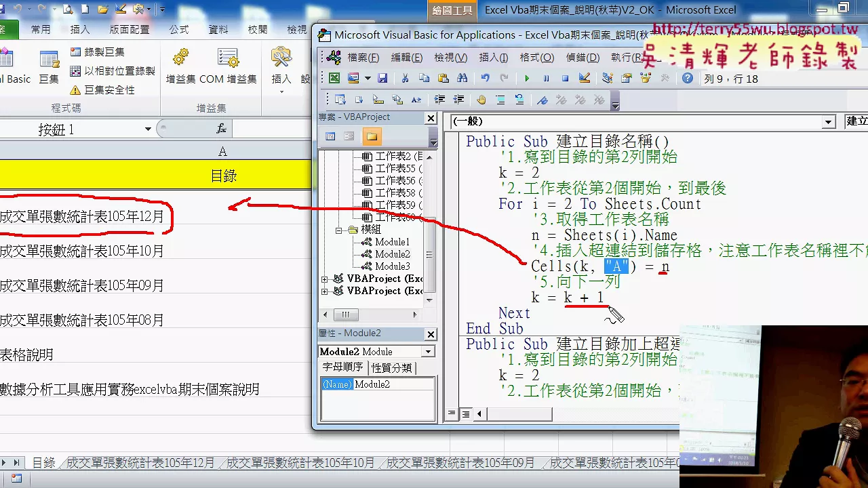Select Module3 in project tree
This screenshot has height=488, width=868.
click(392, 266)
